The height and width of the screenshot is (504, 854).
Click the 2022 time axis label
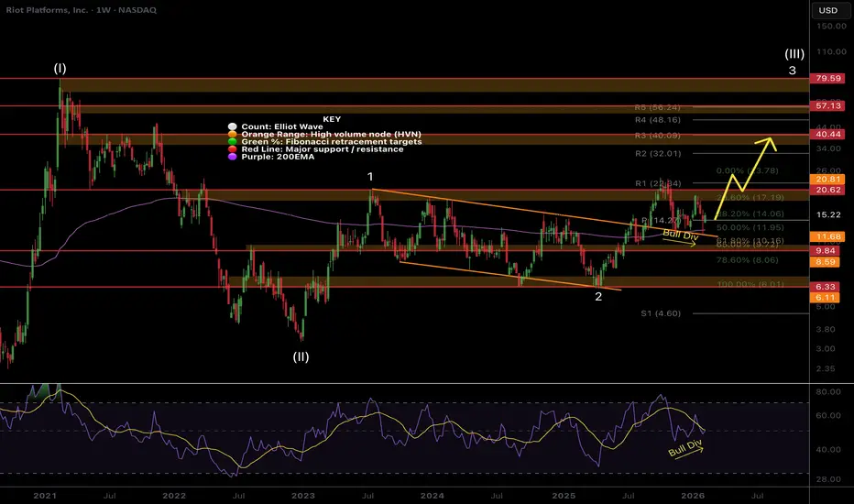[x=174, y=496]
